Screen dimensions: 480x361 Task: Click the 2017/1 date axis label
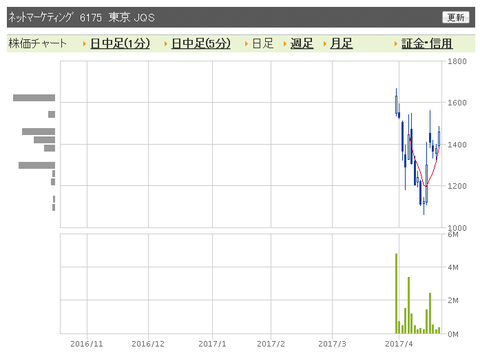(212, 344)
